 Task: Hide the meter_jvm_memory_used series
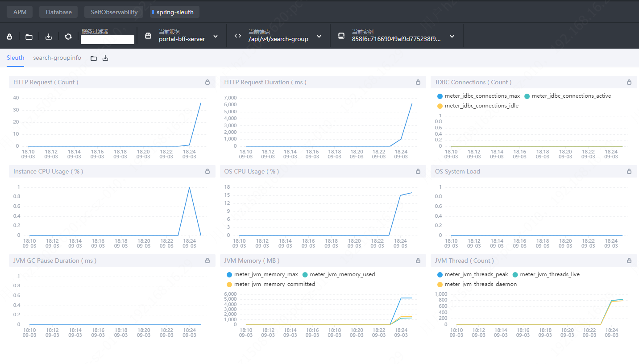point(342,274)
